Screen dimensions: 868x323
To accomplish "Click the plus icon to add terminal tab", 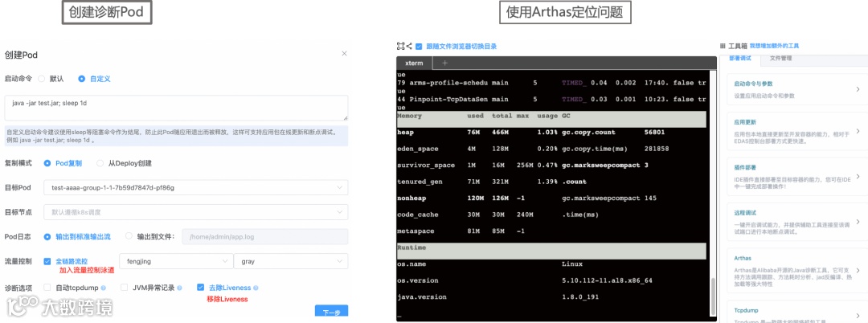I will 444,63.
